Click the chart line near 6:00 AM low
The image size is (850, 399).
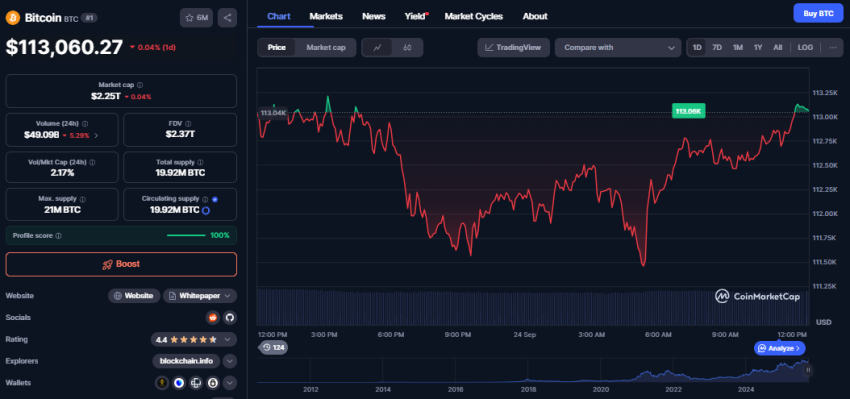[x=643, y=265]
